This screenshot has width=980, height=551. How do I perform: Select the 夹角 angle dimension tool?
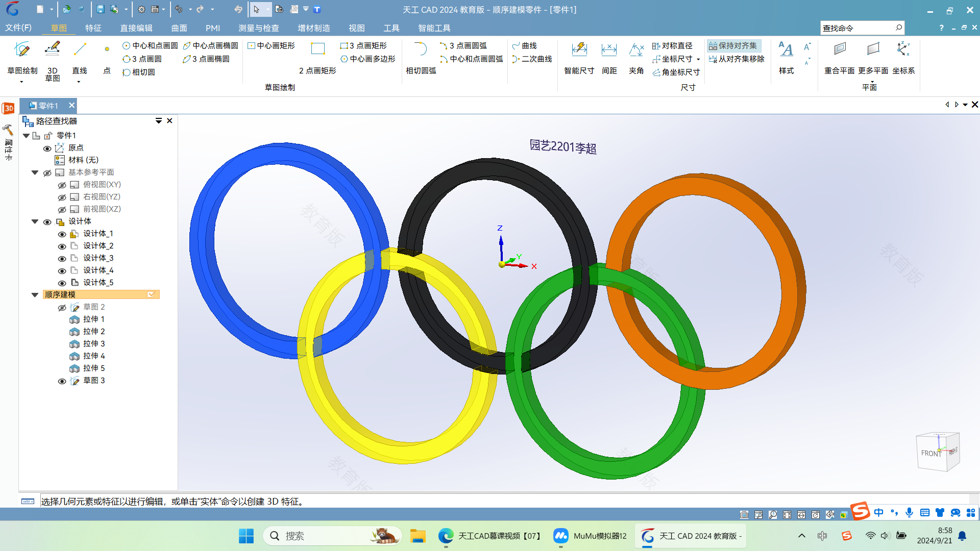coord(636,58)
